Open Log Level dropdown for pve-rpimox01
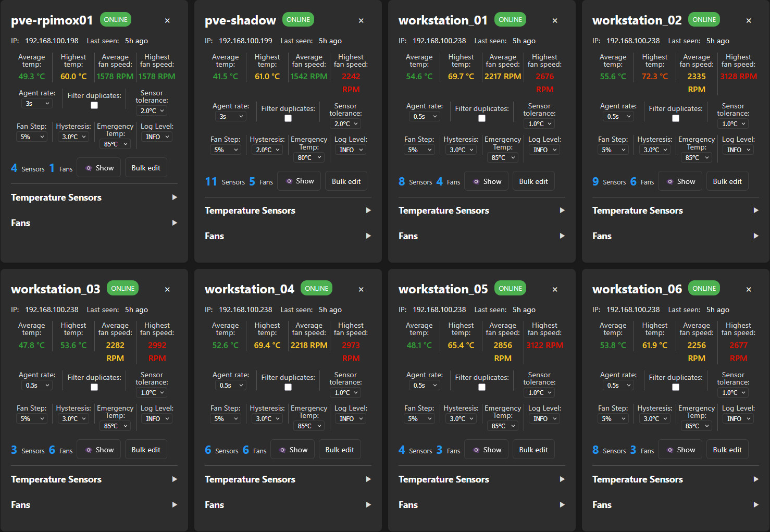 coord(157,137)
